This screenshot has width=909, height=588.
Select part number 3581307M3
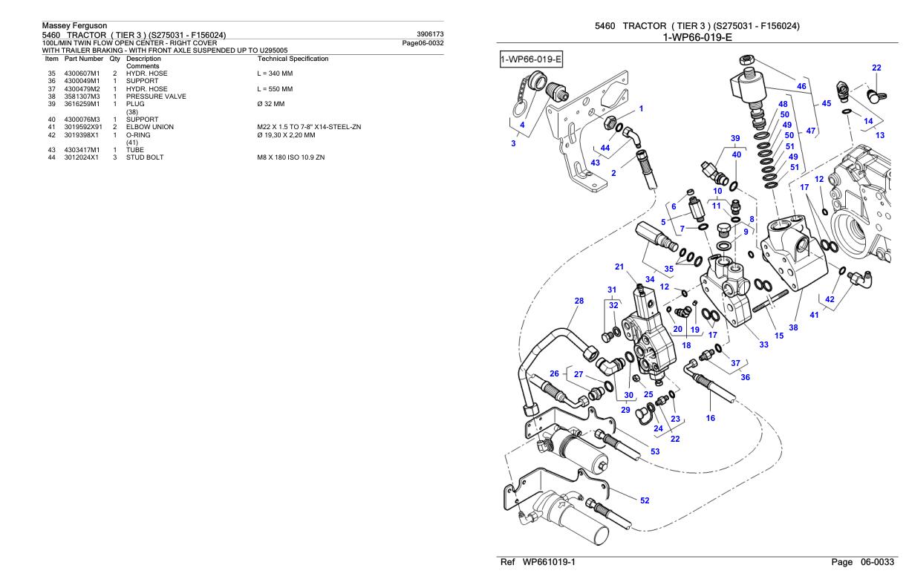[82, 97]
